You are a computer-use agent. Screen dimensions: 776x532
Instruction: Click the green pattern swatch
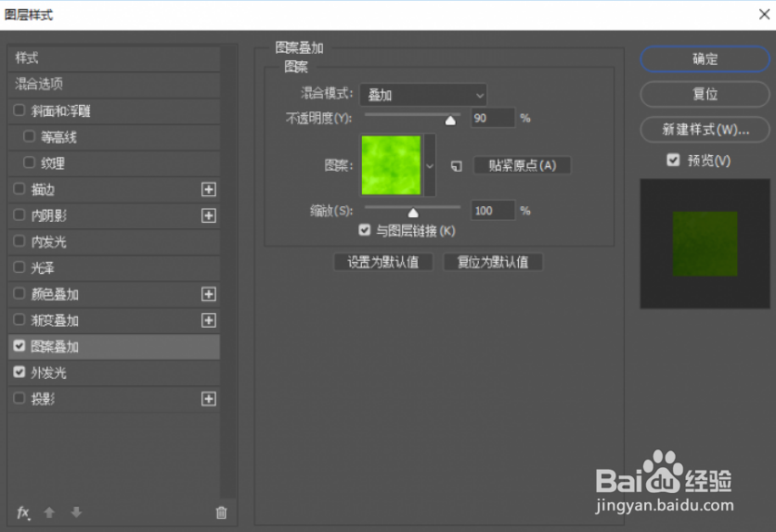pyautogui.click(x=391, y=165)
